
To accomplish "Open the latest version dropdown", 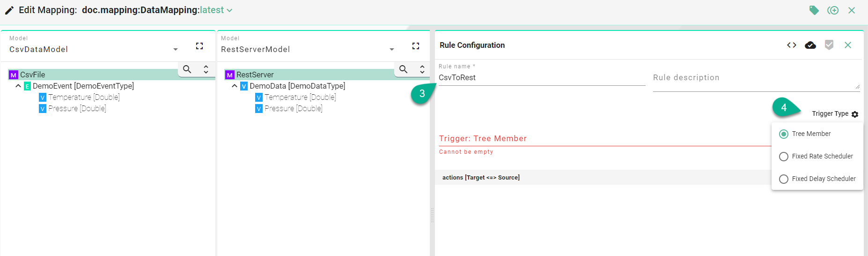I will 216,10.
